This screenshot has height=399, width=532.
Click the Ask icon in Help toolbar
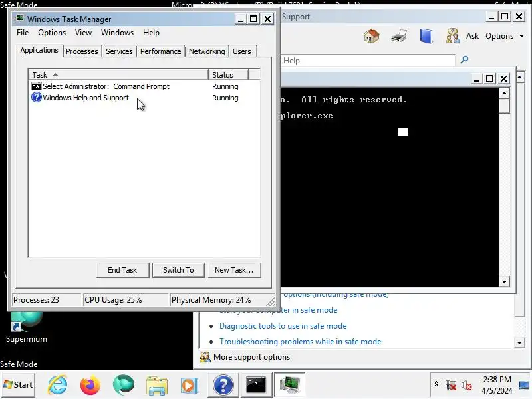453,36
